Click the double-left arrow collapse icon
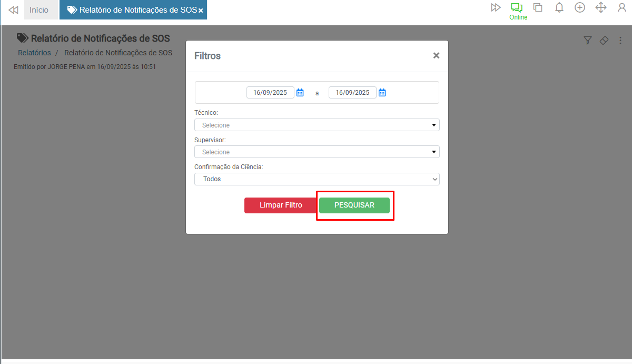632x364 pixels. tap(14, 10)
